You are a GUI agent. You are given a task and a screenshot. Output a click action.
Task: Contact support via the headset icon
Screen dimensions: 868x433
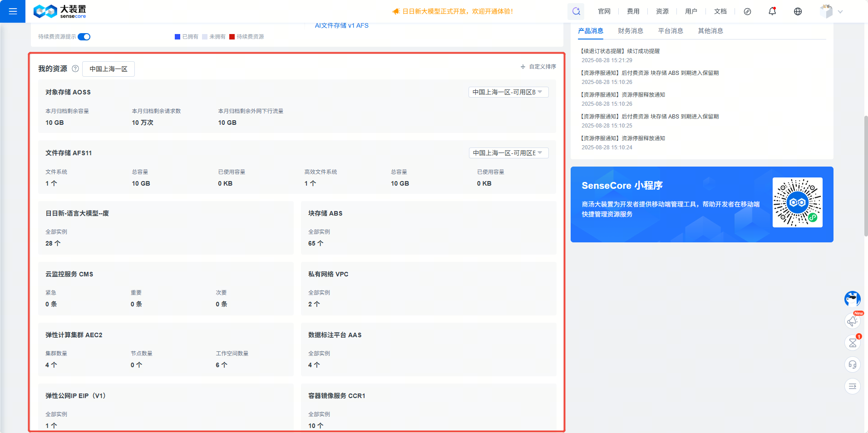click(x=853, y=364)
